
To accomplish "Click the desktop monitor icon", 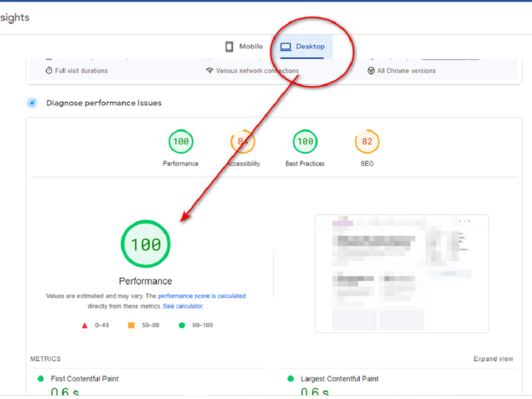I will click(286, 46).
